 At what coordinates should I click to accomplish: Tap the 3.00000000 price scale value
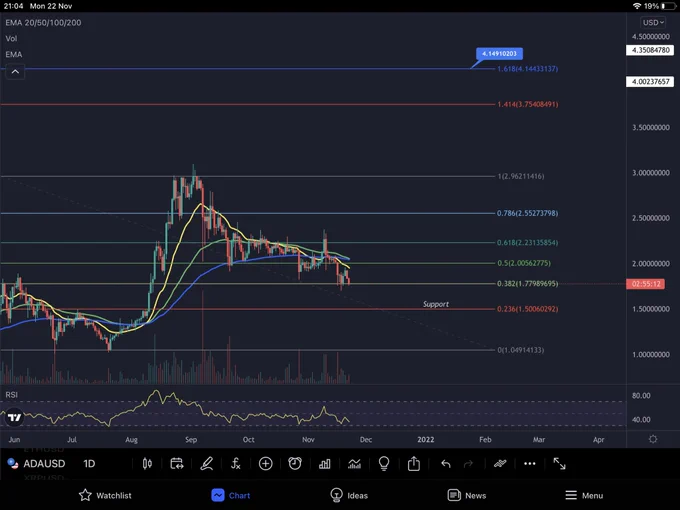point(651,173)
